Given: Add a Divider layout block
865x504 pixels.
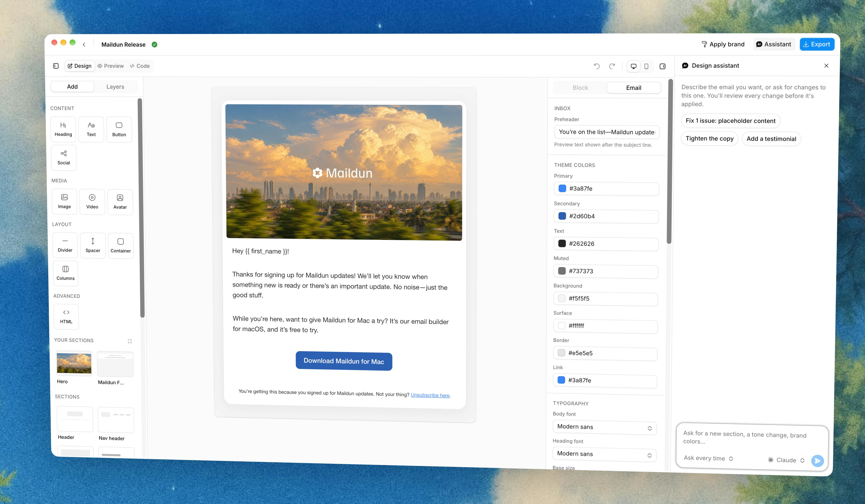Looking at the screenshot, I should [x=65, y=245].
